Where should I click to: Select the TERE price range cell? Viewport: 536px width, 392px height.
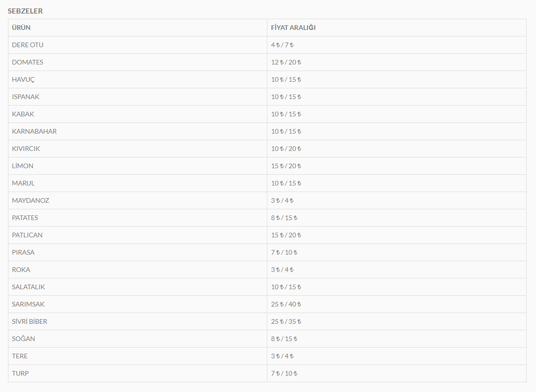(397, 356)
